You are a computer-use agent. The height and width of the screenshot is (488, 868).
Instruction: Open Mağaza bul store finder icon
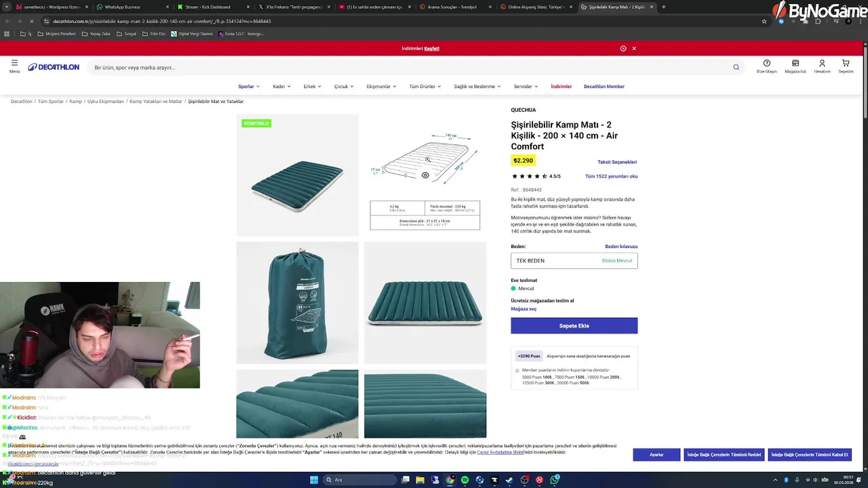pos(795,63)
